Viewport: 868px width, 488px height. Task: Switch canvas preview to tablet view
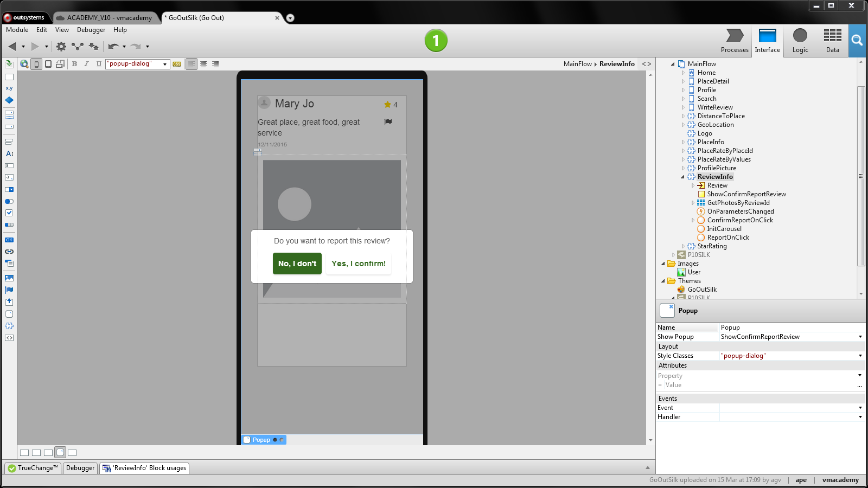coord(48,63)
